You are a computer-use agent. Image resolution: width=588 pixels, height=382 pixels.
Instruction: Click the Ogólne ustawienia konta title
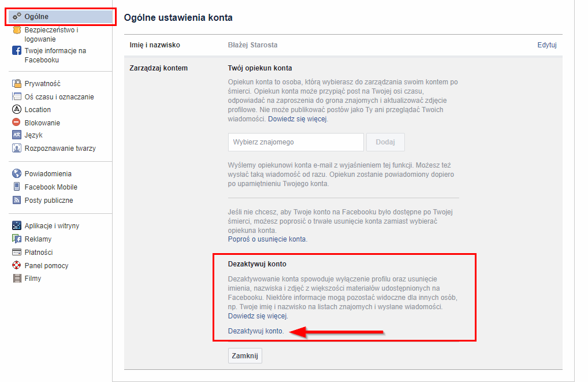(178, 18)
